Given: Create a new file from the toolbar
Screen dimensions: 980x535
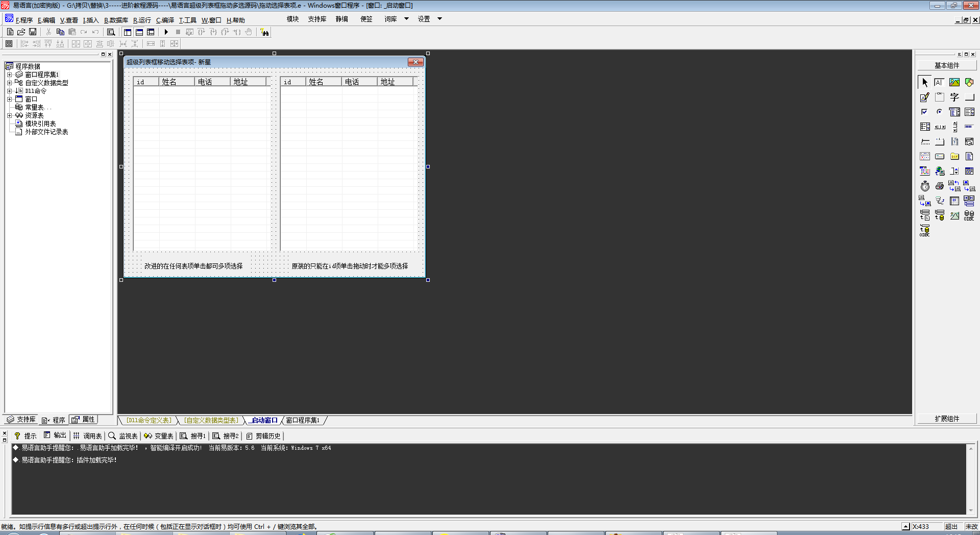Looking at the screenshot, I should 10,32.
